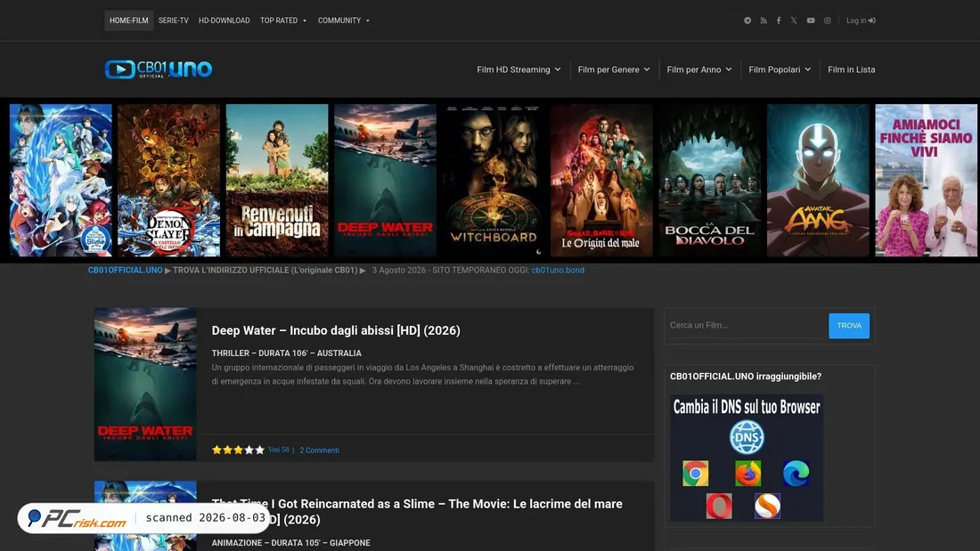This screenshot has width=980, height=551.
Task: Focus the Cerca un Film search field
Action: [747, 325]
